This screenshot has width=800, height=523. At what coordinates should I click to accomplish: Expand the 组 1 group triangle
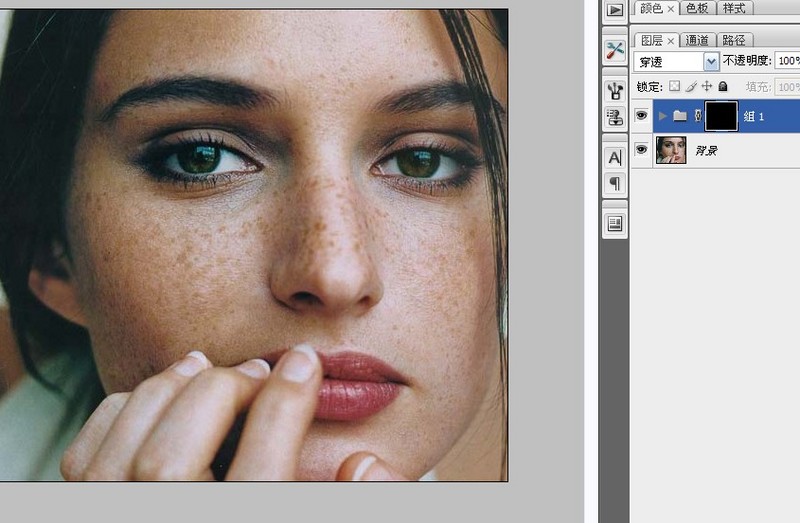point(662,116)
